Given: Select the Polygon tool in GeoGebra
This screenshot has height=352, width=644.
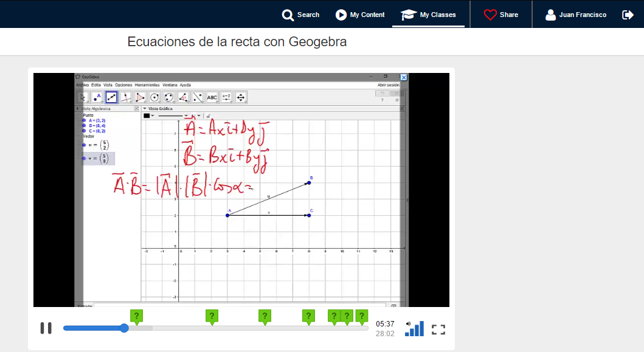Looking at the screenshot, I should pos(140,97).
